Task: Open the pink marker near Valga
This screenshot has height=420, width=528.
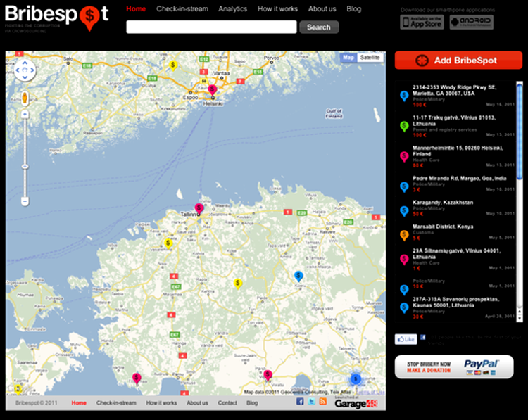Action: [268, 375]
